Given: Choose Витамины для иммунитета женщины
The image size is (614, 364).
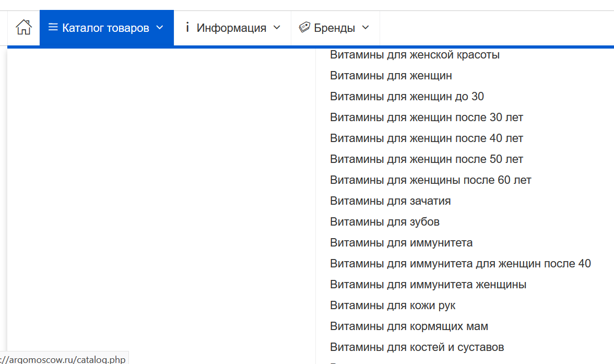Looking at the screenshot, I should 428,285.
